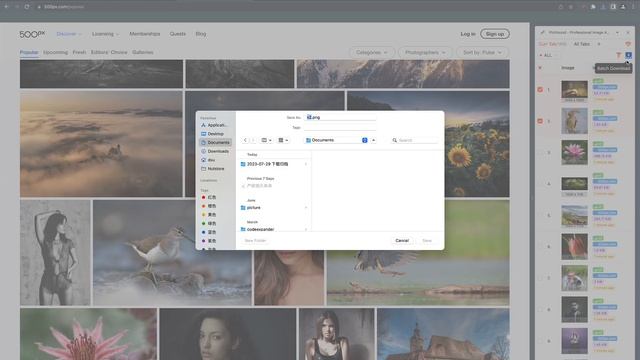Open the picture folder in file list
The height and width of the screenshot is (360, 640).
(274, 208)
